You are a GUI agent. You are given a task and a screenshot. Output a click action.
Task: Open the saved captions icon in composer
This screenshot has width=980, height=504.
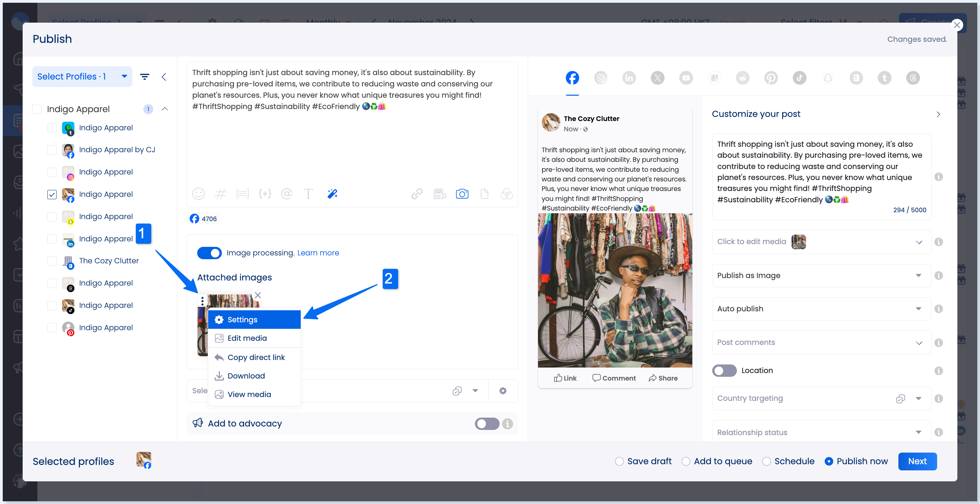242,194
